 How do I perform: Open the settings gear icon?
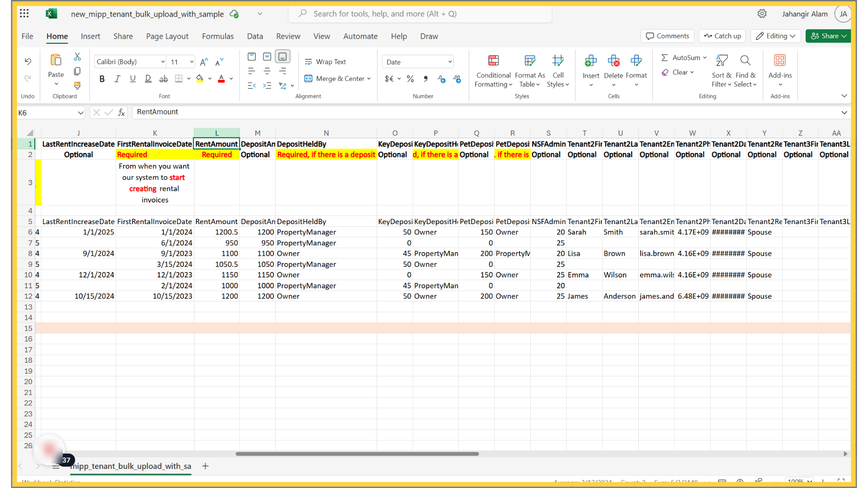pos(762,14)
